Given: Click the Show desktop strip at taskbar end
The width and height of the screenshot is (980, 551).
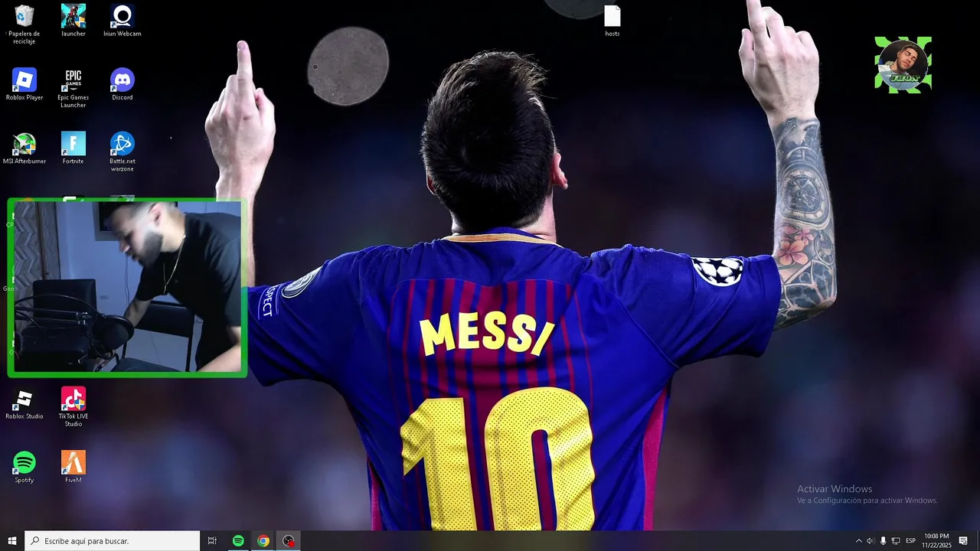Looking at the screenshot, I should pyautogui.click(x=978, y=541).
